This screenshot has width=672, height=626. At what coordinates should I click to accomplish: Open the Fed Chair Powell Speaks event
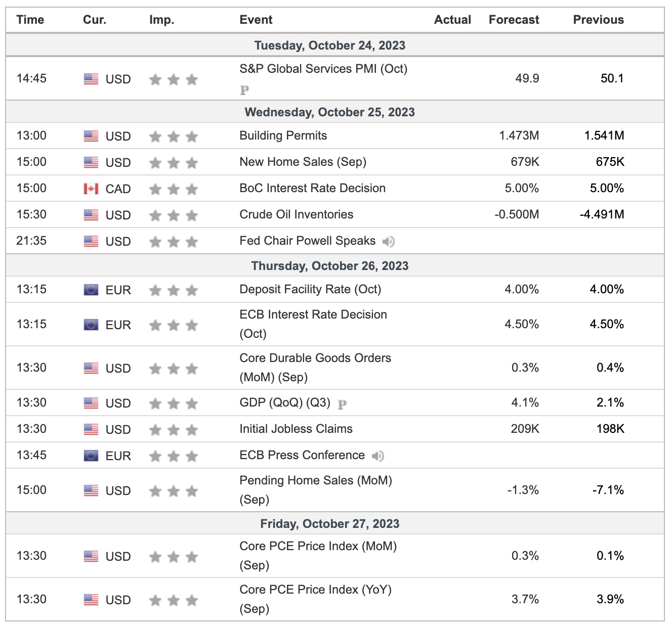[x=308, y=241]
